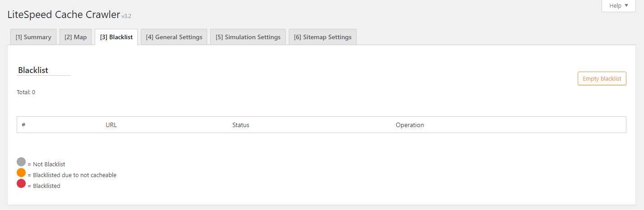The height and width of the screenshot is (210, 644).
Task: Click the URL column header
Action: coord(111,125)
